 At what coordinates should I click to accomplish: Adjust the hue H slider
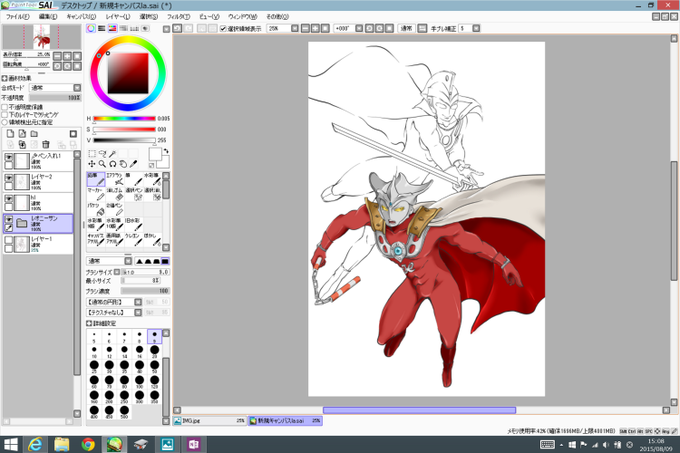[x=124, y=118]
